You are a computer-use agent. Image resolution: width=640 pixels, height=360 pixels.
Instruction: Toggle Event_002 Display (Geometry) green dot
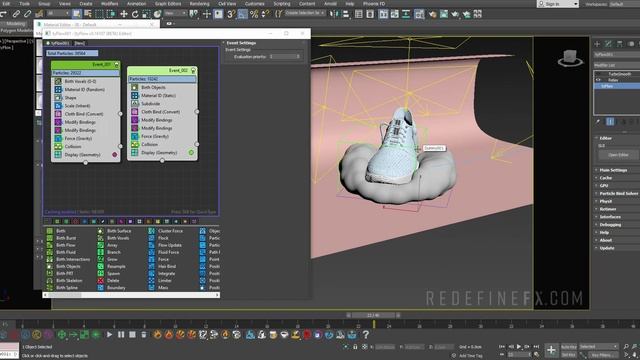pyautogui.click(x=191, y=153)
